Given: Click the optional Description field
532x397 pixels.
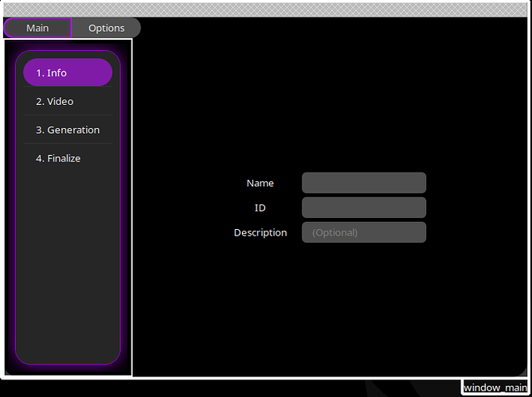Looking at the screenshot, I should [364, 232].
